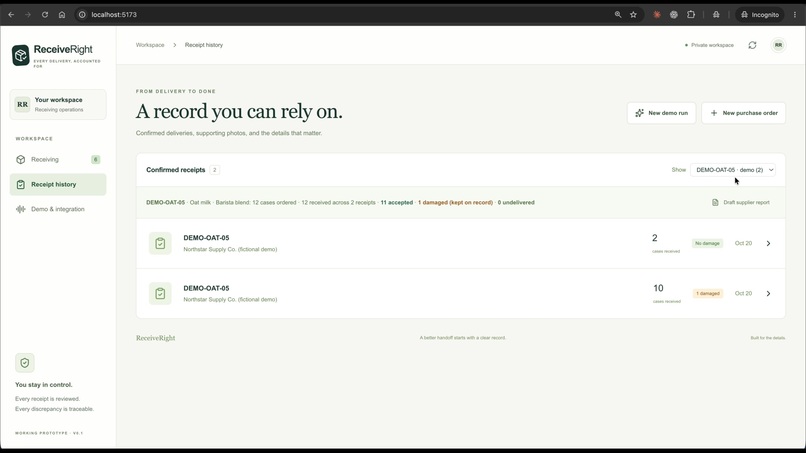Click the No damage status badge
This screenshot has height=453, width=806.
(707, 243)
